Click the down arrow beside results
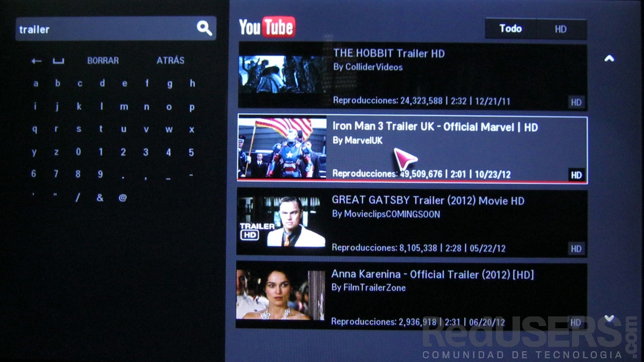Screen dimensions: 644x362 tap(609, 319)
